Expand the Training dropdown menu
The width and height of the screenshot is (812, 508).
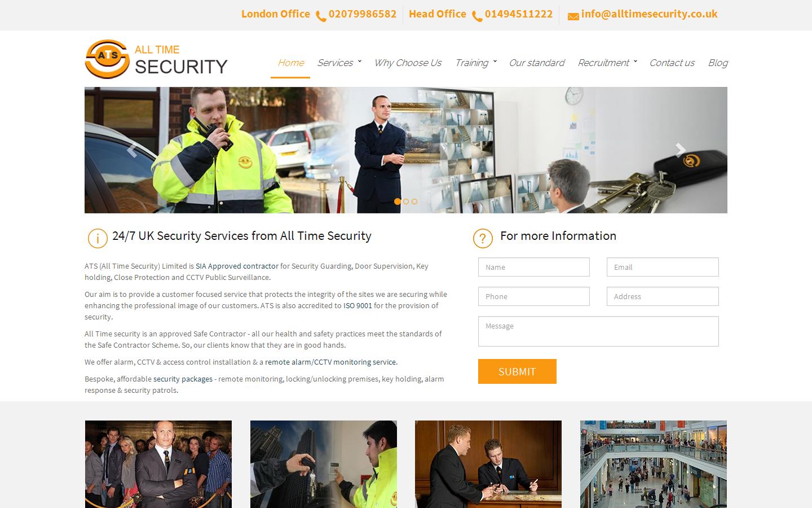tap(475, 63)
